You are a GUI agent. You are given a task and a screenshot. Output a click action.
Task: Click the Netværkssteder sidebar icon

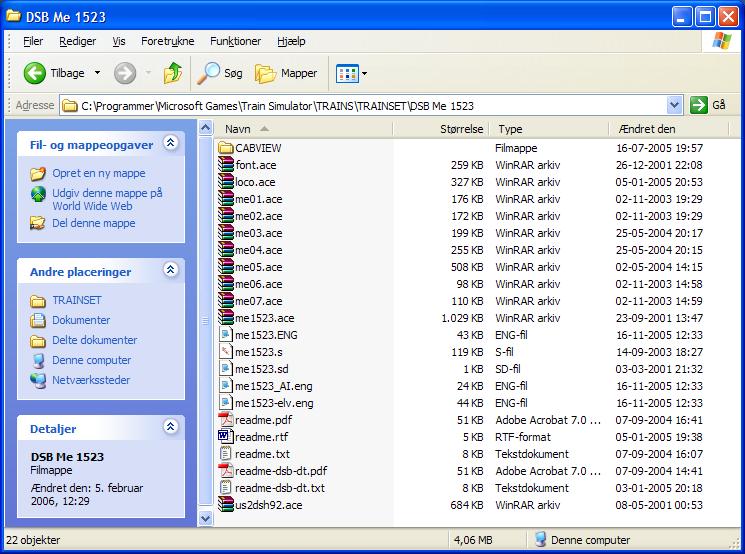click(x=38, y=380)
